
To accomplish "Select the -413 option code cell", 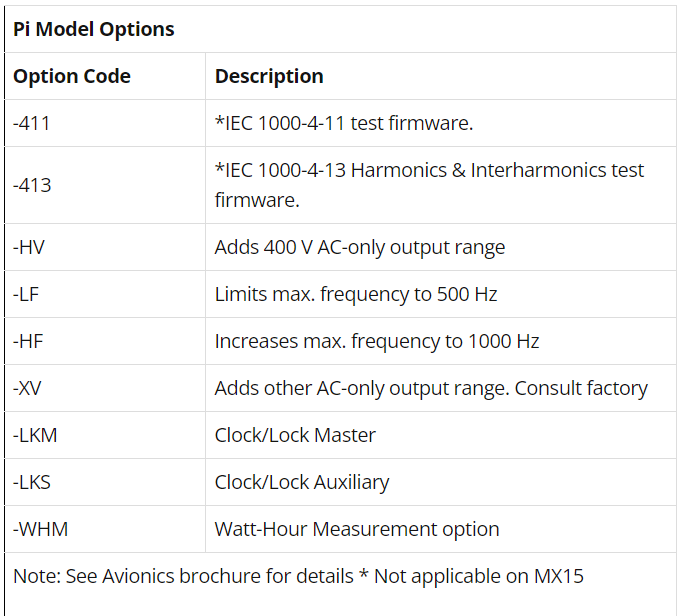I will coord(32,185).
